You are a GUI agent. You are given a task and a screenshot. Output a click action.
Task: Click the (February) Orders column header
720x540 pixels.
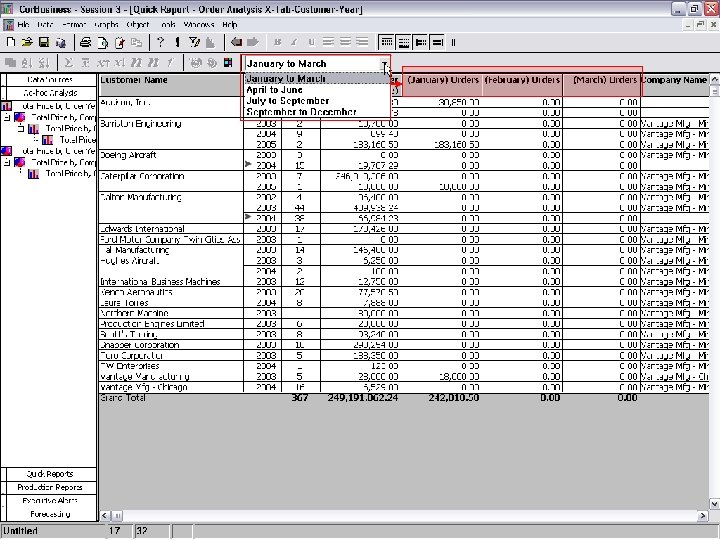523,84
